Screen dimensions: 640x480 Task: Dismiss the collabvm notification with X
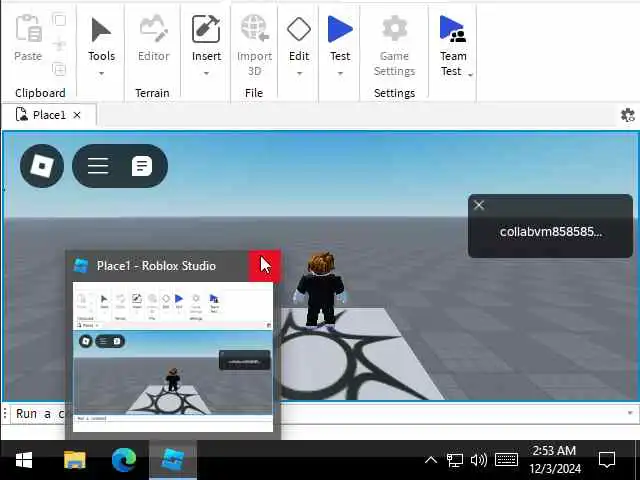pos(479,205)
